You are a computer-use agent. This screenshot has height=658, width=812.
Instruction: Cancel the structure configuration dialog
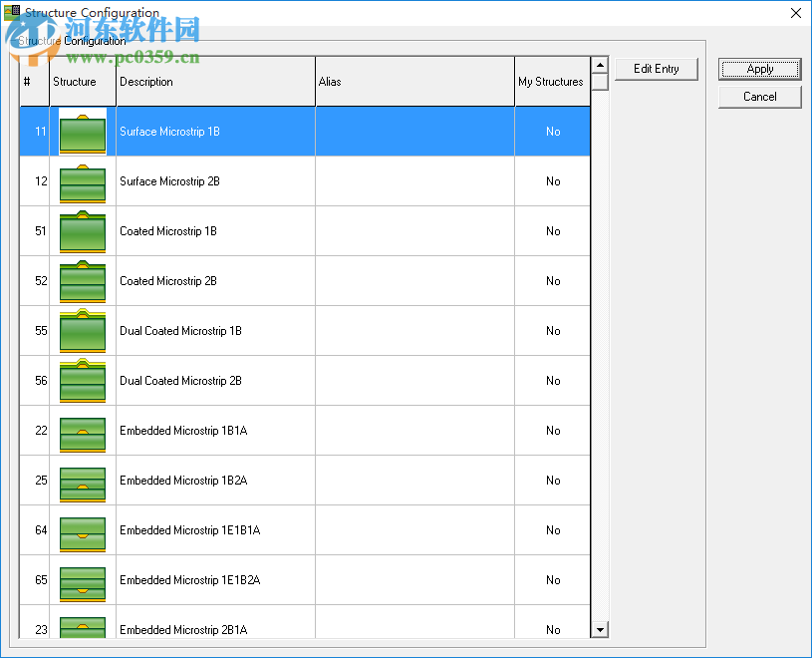[760, 97]
